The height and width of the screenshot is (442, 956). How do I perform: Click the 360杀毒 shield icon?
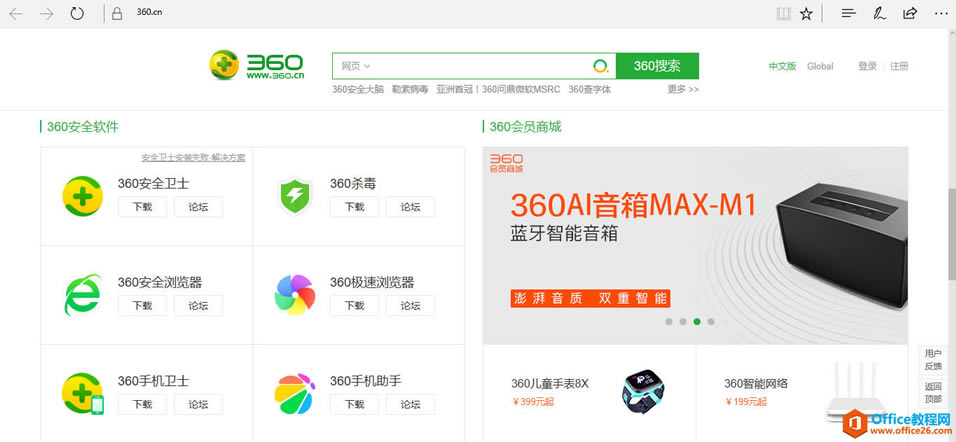point(295,196)
